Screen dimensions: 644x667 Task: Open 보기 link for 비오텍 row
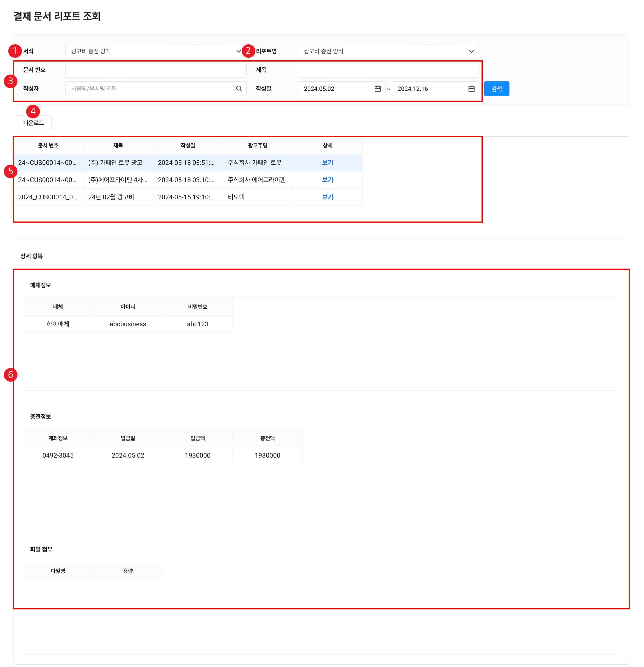(327, 197)
